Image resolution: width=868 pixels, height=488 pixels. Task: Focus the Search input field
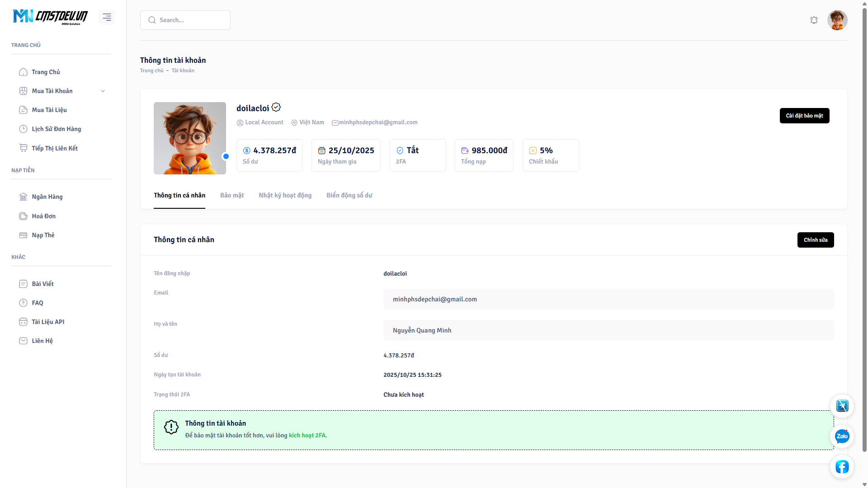click(190, 20)
